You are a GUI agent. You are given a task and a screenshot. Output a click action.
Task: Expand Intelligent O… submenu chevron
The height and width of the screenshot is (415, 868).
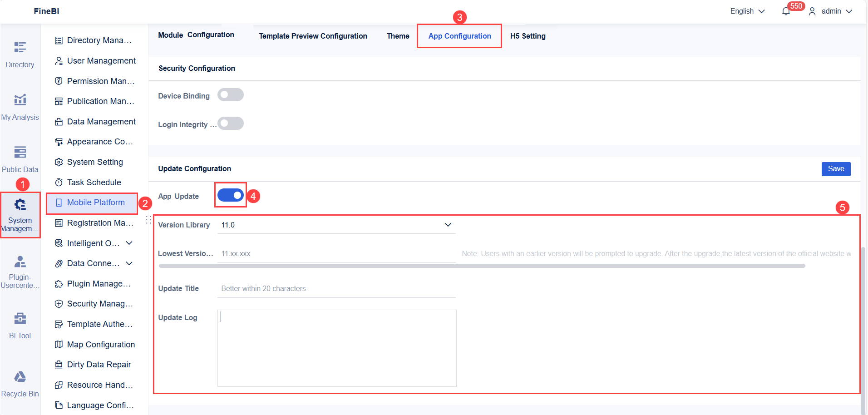tap(129, 243)
